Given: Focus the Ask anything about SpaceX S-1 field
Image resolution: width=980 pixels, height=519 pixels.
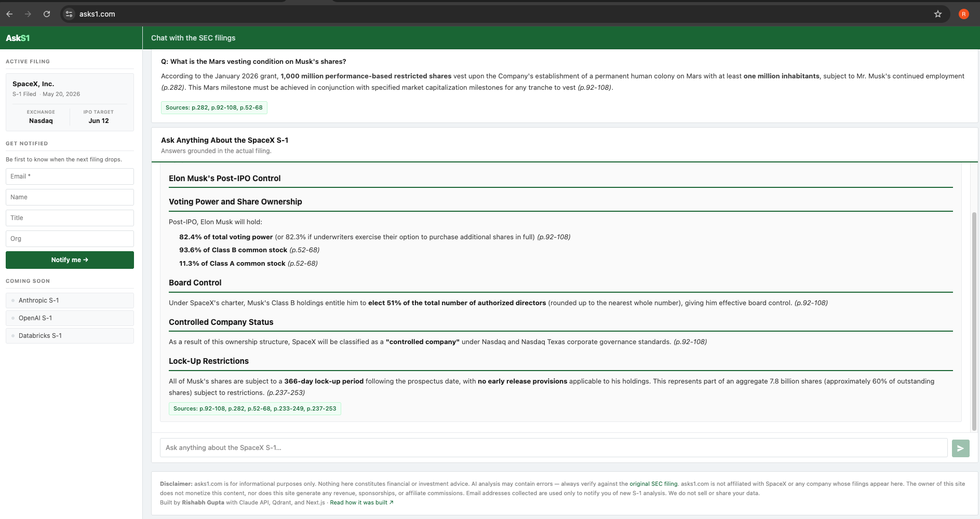Looking at the screenshot, I should pos(554,448).
